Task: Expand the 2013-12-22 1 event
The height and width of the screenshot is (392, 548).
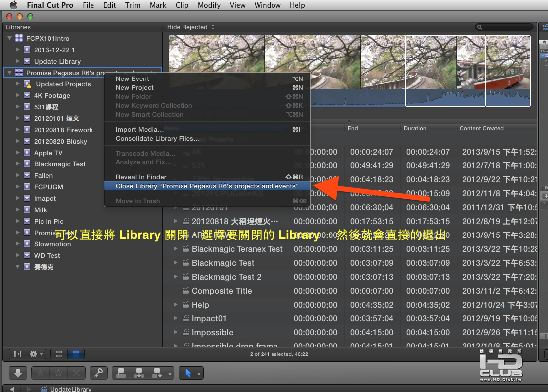Action: pyautogui.click(x=18, y=50)
